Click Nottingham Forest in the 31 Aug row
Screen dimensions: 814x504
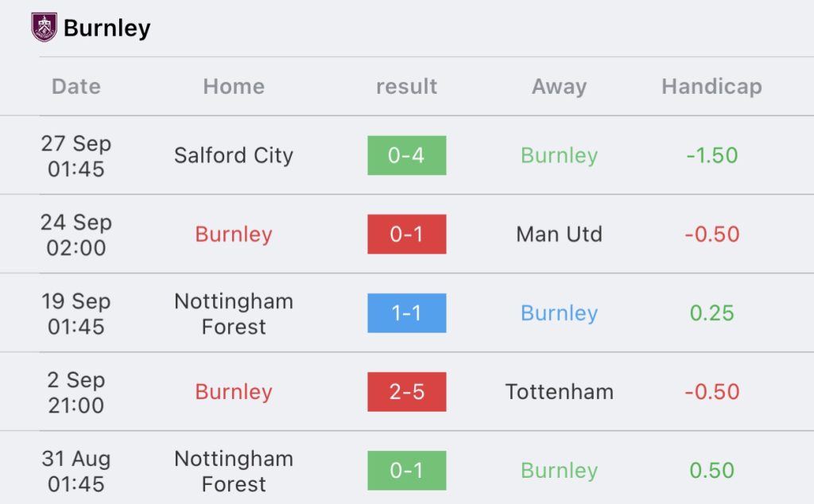pos(234,471)
